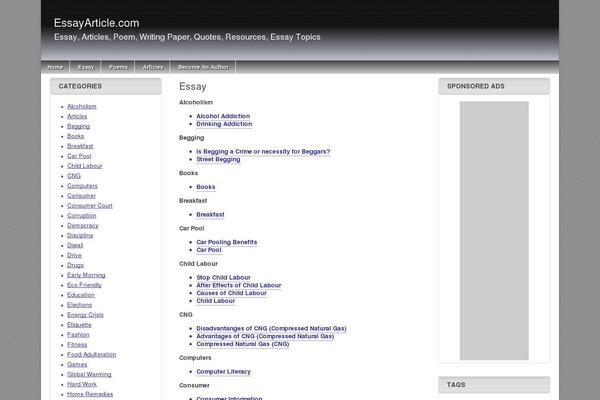Open Energy Crisis category link

tap(85, 315)
